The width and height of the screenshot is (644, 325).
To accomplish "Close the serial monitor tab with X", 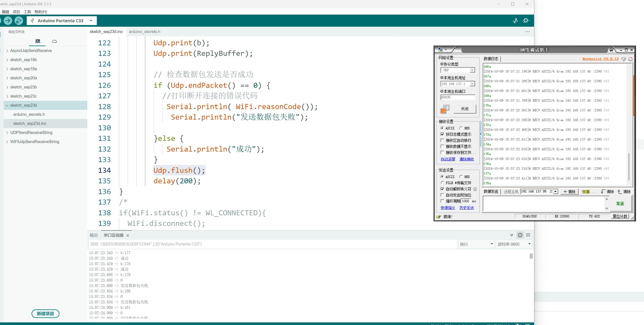I will click(x=128, y=235).
